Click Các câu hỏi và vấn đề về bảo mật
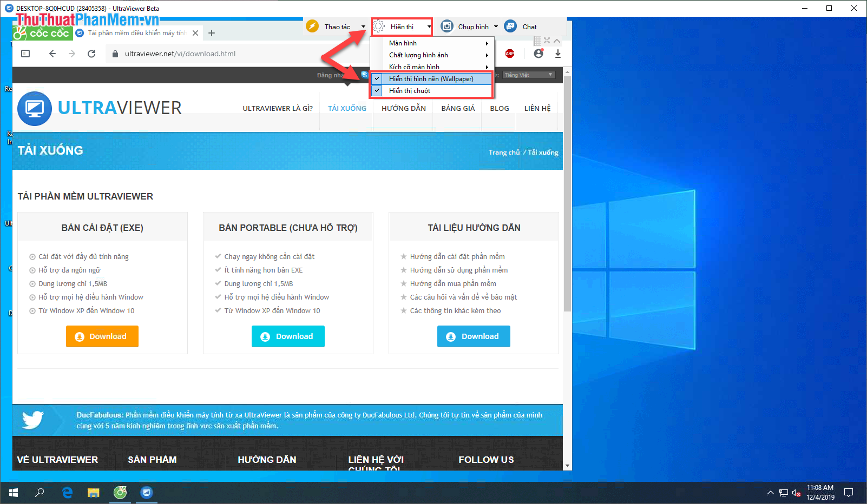Image resolution: width=867 pixels, height=504 pixels. [463, 297]
